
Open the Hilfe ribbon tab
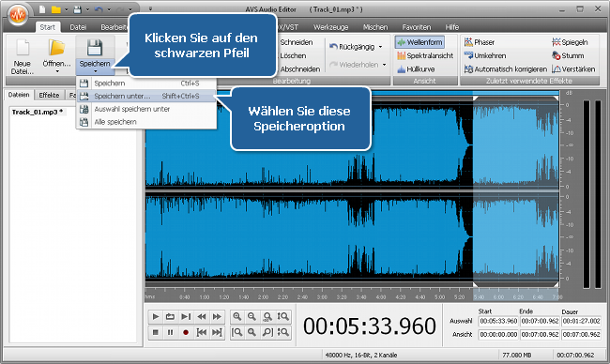[452, 27]
